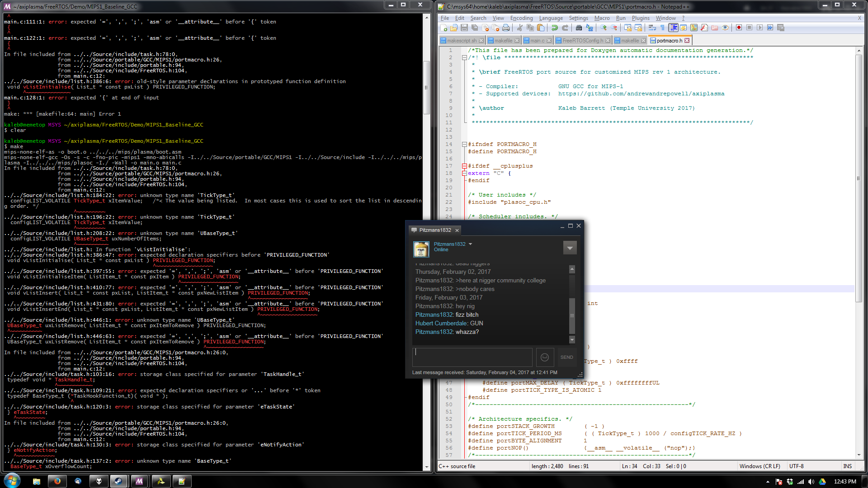Toggle the Show All Characters pilcrow button
The image size is (868, 488).
click(662, 28)
